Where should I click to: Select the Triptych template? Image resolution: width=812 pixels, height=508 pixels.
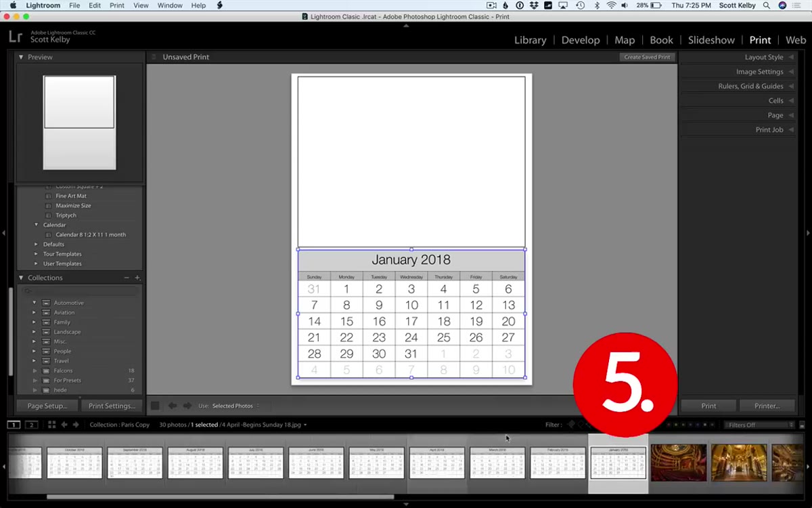[66, 215]
